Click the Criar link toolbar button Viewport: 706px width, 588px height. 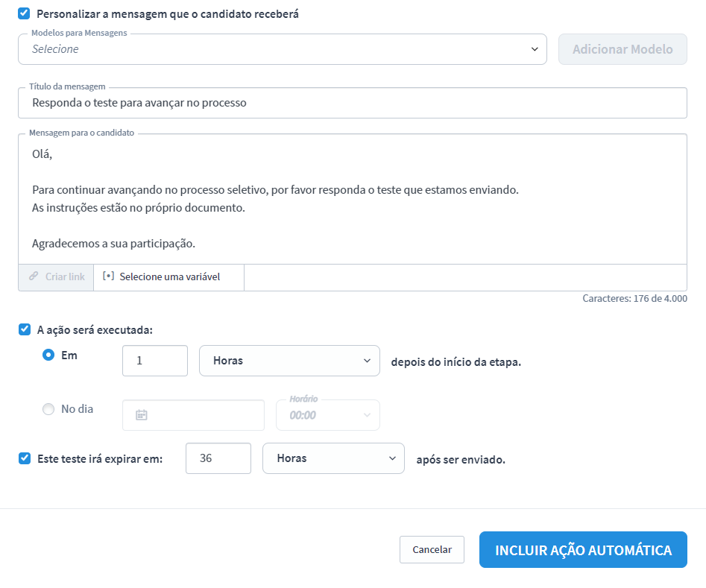57,276
